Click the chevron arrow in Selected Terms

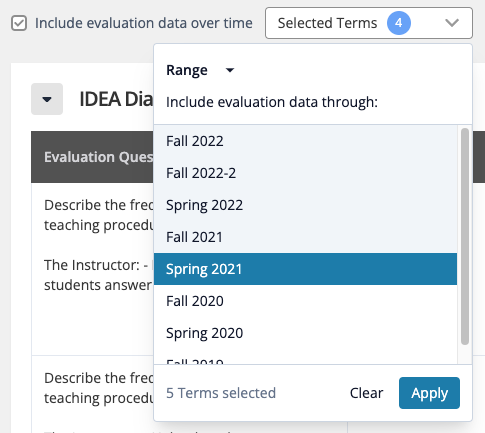(452, 23)
